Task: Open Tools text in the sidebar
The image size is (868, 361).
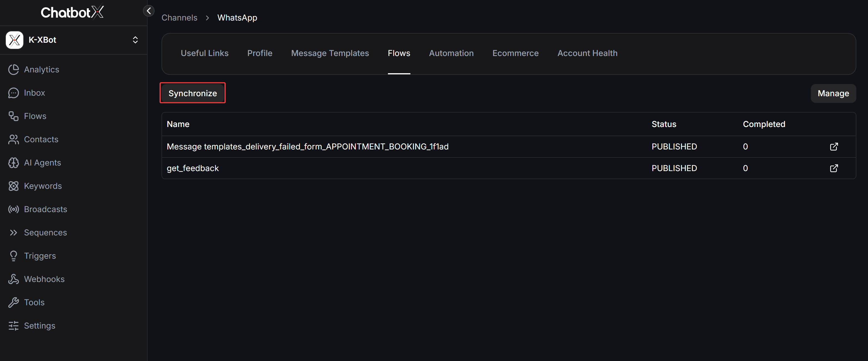Action: click(x=34, y=302)
